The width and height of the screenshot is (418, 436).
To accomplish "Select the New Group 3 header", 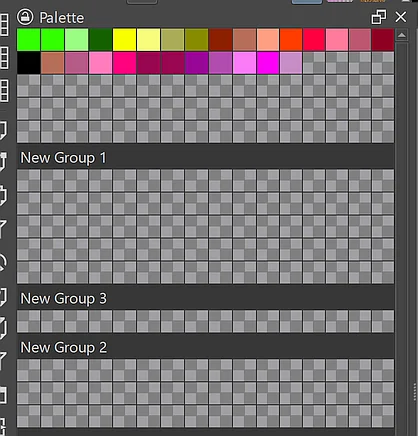I will tap(205, 298).
